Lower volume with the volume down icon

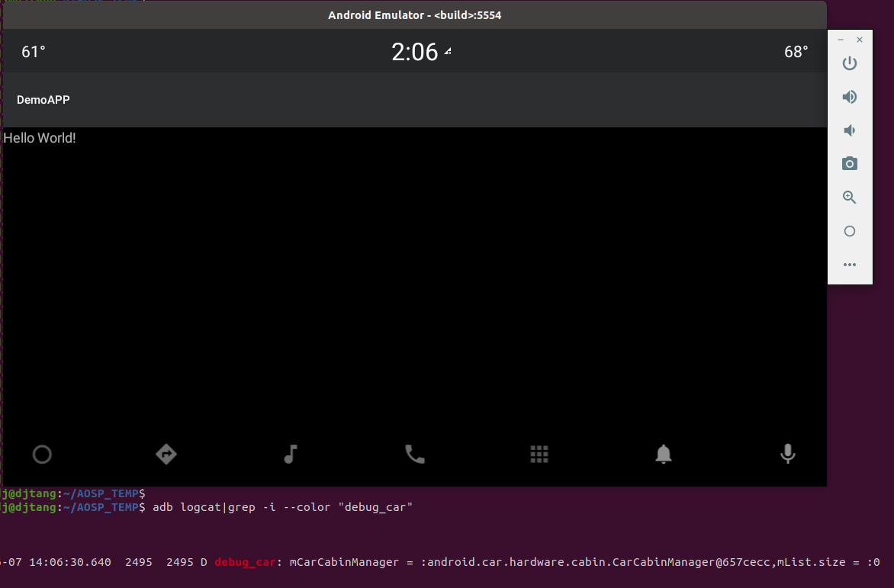(x=850, y=130)
